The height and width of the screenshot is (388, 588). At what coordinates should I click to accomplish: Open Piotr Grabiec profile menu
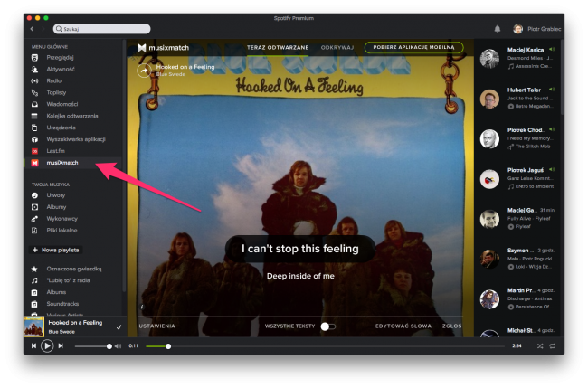536,29
